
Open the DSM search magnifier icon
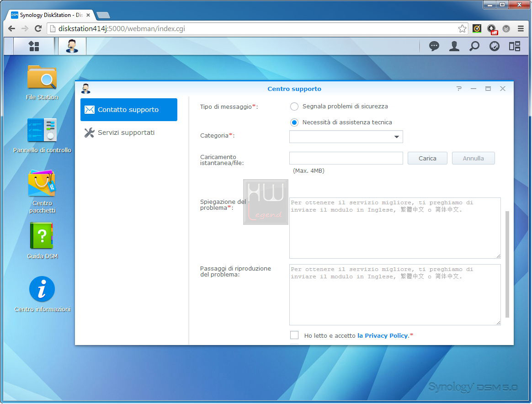tap(474, 46)
